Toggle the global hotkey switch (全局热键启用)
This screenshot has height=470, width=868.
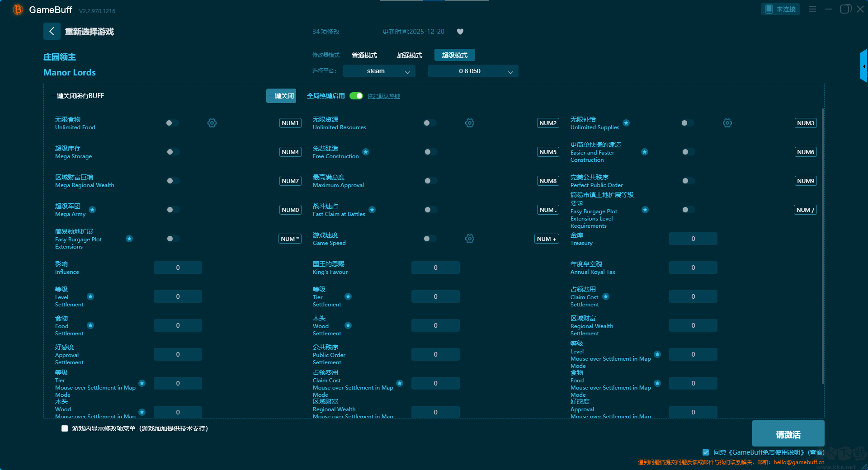[356, 96]
